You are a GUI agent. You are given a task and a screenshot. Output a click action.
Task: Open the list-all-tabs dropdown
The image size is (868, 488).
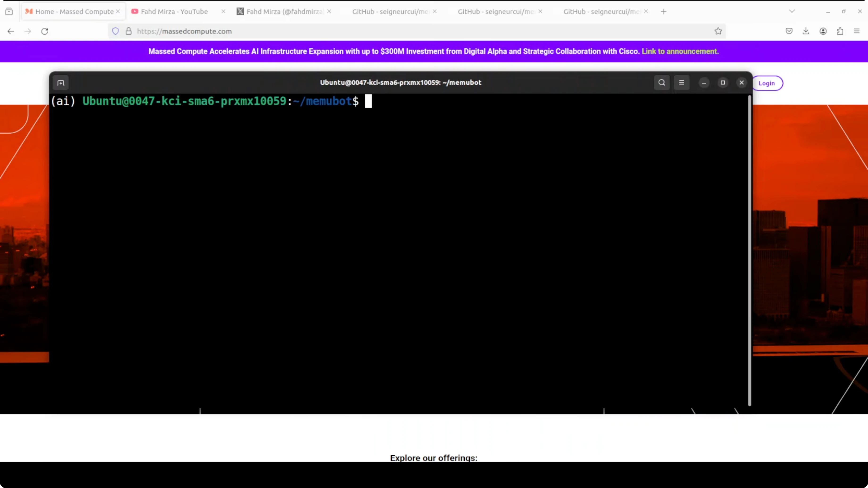tap(792, 11)
